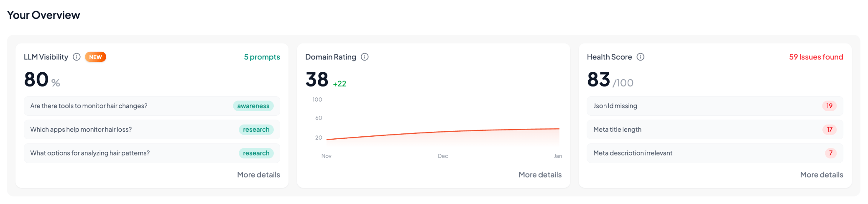Select prompt about analyzing hair patterns
868x204 pixels.
tap(90, 153)
